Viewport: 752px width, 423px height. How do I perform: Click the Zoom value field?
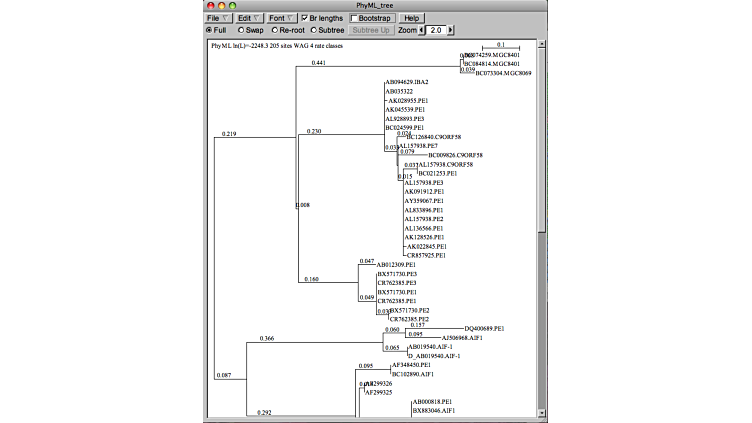click(437, 31)
